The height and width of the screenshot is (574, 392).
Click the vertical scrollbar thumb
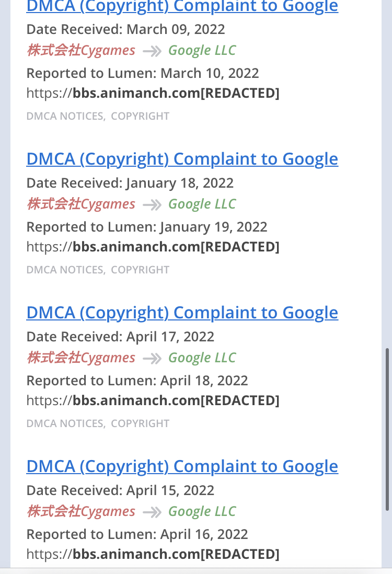pos(387,429)
